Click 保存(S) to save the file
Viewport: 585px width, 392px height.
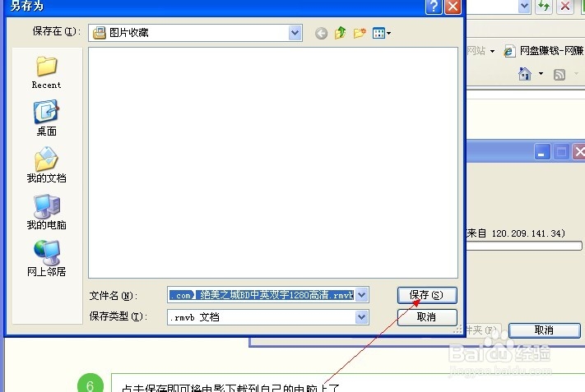[x=427, y=295]
